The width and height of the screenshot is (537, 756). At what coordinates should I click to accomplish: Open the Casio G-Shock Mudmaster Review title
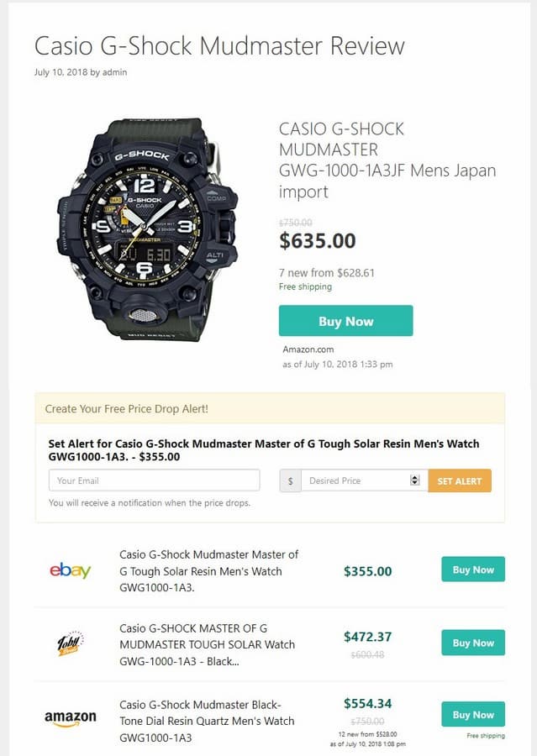tap(219, 45)
